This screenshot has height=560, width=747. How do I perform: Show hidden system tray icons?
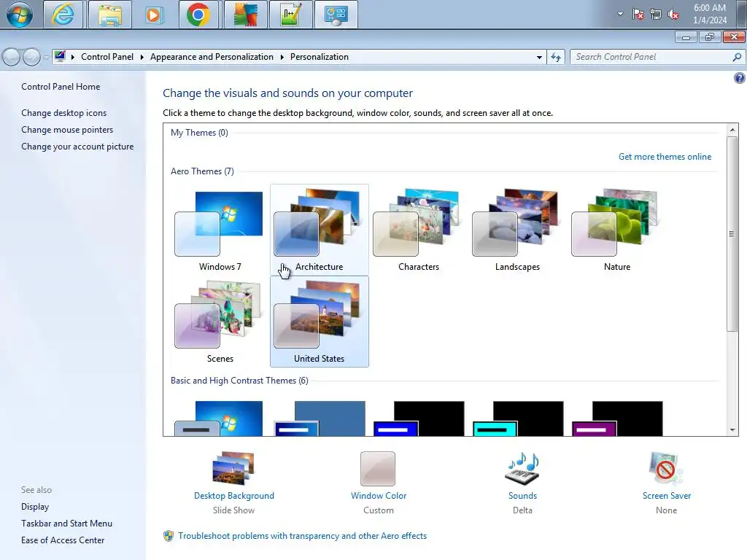(620, 14)
